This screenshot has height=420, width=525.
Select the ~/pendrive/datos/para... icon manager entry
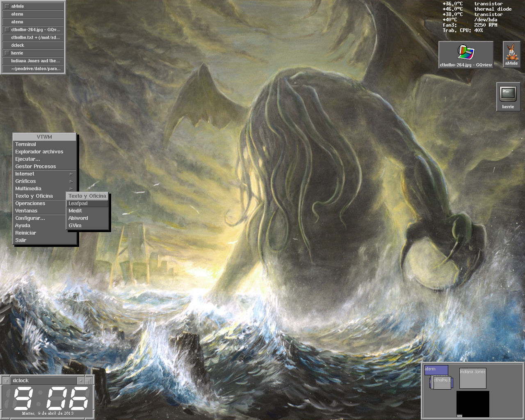[x=33, y=68]
